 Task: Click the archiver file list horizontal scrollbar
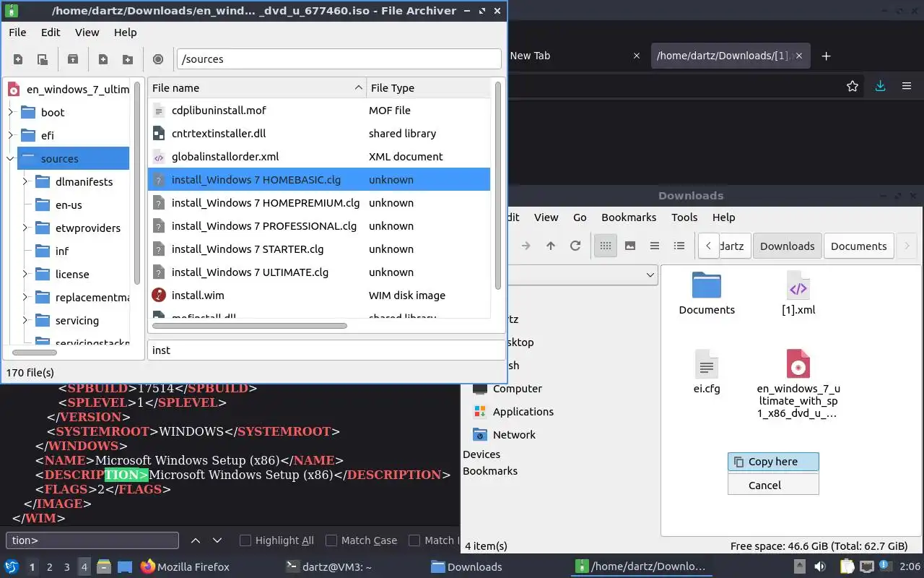click(249, 326)
